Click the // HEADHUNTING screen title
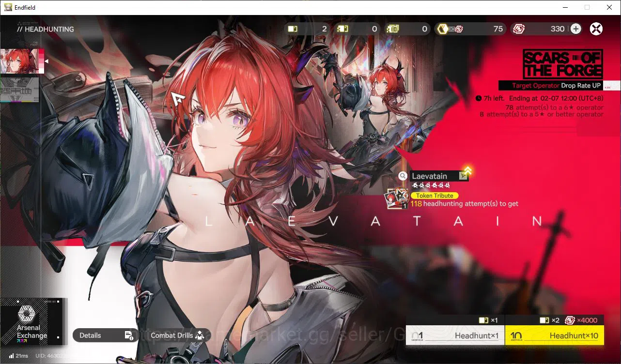This screenshot has width=621, height=364. (45, 29)
